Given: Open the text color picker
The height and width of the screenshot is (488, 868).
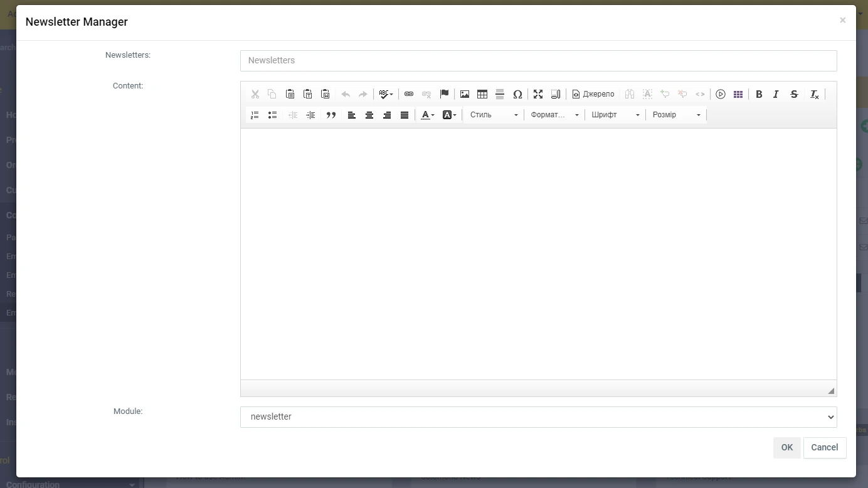Looking at the screenshot, I should point(428,115).
